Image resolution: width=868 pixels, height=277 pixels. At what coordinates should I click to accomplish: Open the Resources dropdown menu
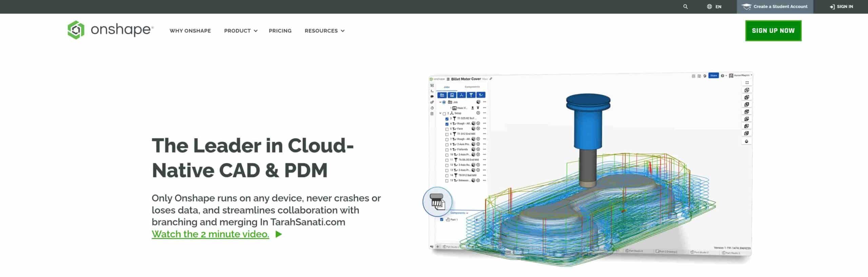pyautogui.click(x=324, y=31)
